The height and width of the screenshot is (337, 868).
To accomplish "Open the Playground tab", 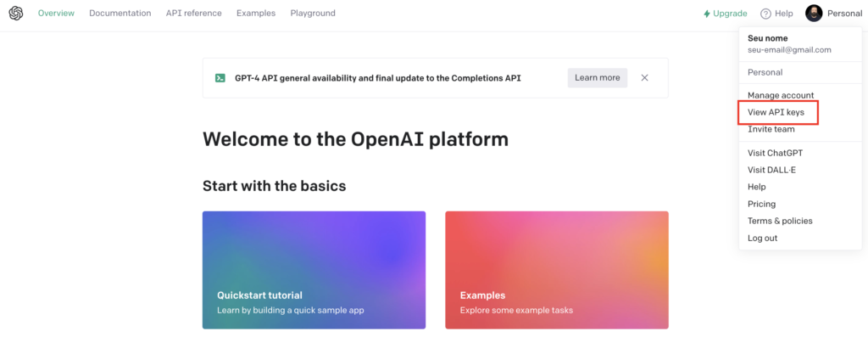I will tap(313, 14).
